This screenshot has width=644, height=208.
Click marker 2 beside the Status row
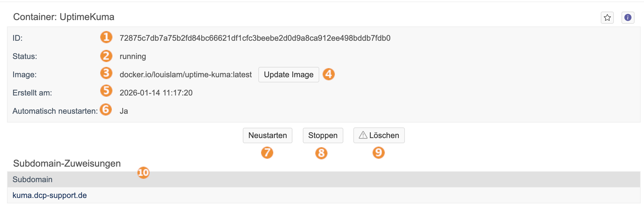point(106,56)
